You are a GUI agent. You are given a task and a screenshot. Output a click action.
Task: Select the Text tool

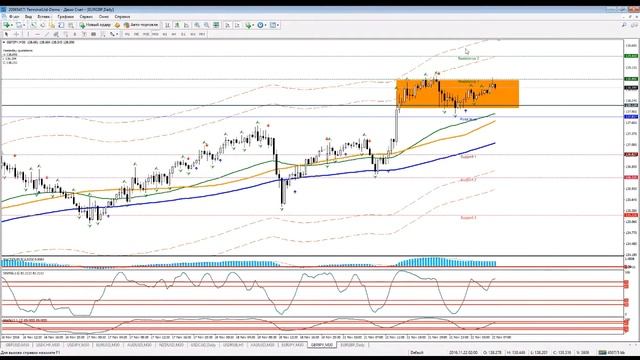(x=75, y=34)
